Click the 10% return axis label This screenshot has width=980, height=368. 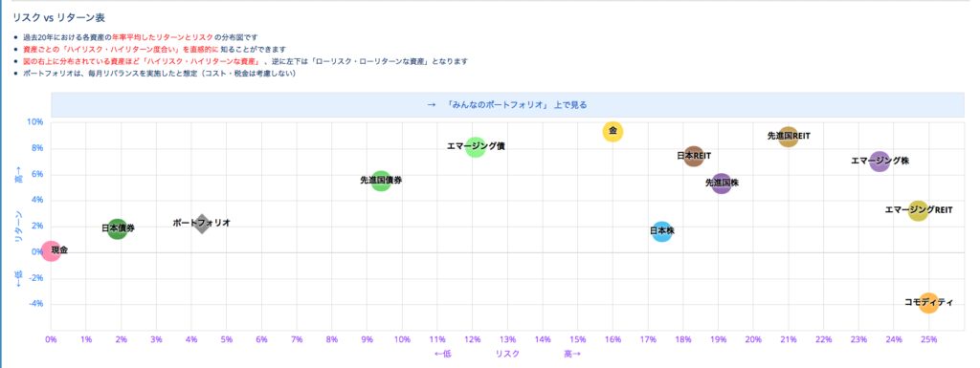pos(35,122)
